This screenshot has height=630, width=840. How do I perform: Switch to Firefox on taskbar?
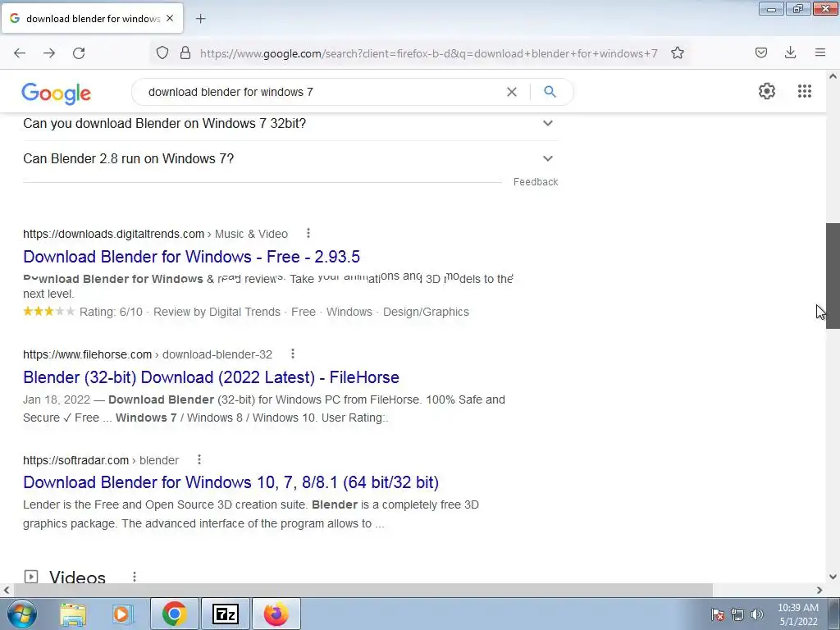[x=276, y=614]
